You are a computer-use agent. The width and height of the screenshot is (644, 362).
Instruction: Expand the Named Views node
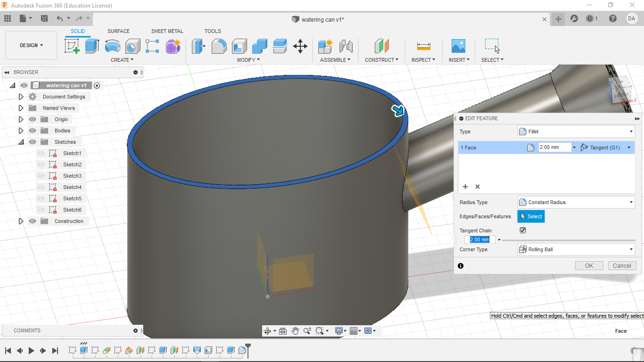point(21,108)
